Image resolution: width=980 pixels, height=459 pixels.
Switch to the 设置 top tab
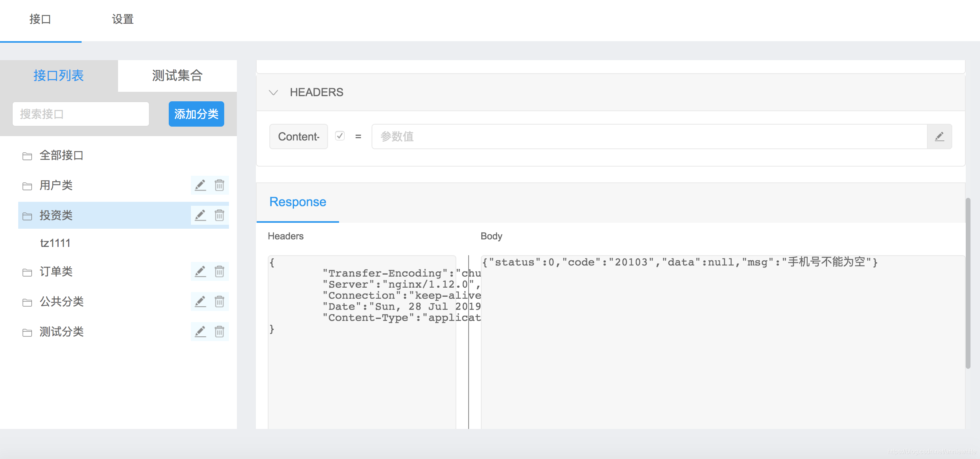pyautogui.click(x=123, y=19)
